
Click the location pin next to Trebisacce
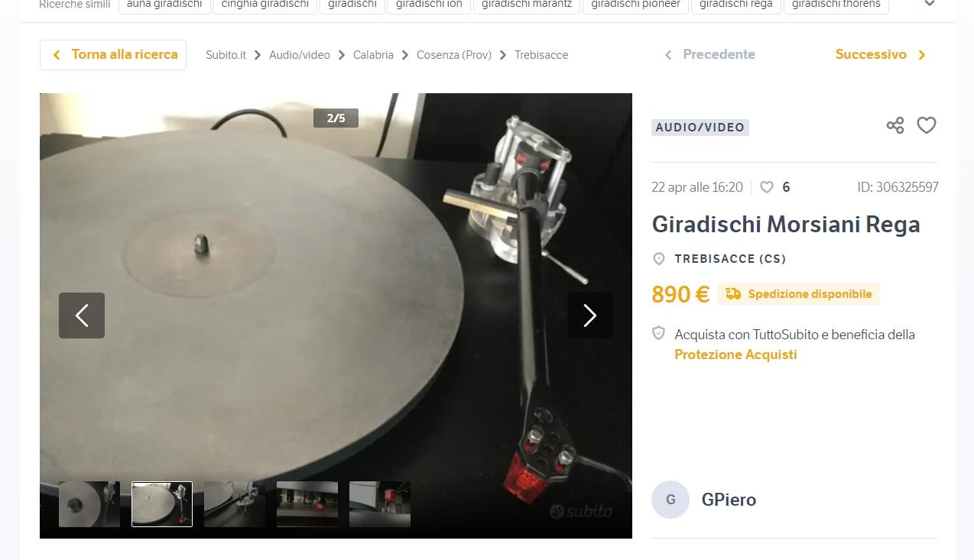(659, 259)
